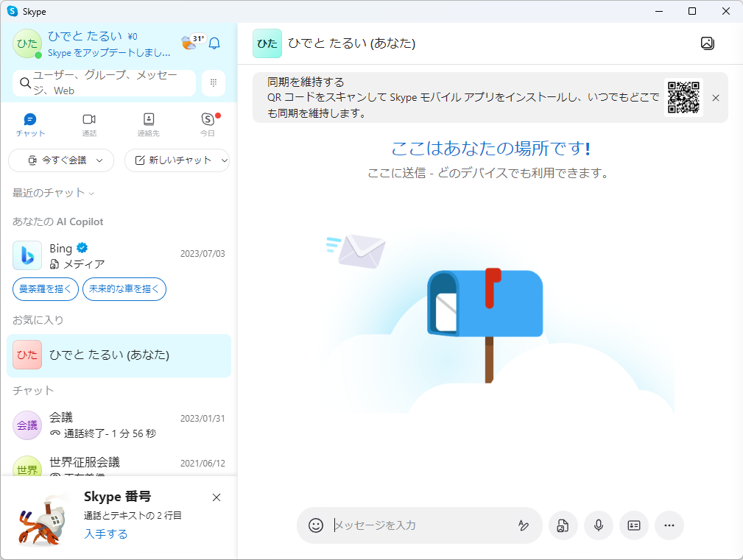Open the contact card icon

(x=633, y=525)
